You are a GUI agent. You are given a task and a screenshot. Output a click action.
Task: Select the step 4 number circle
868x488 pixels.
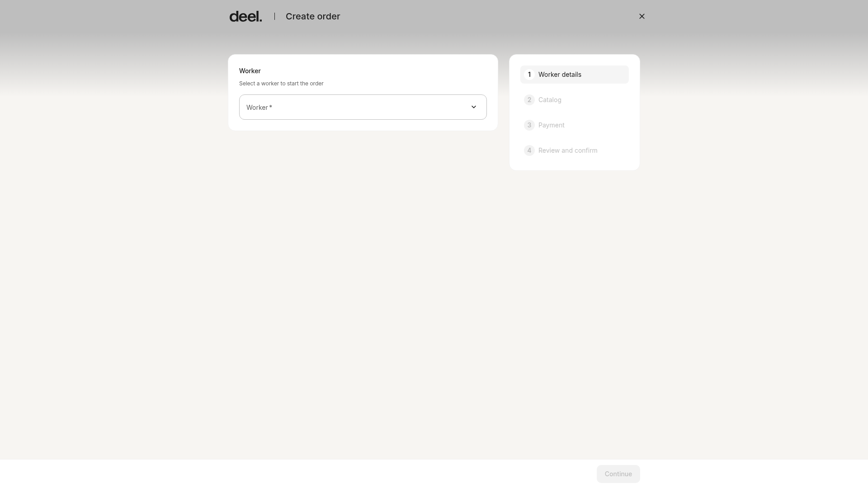click(x=529, y=150)
